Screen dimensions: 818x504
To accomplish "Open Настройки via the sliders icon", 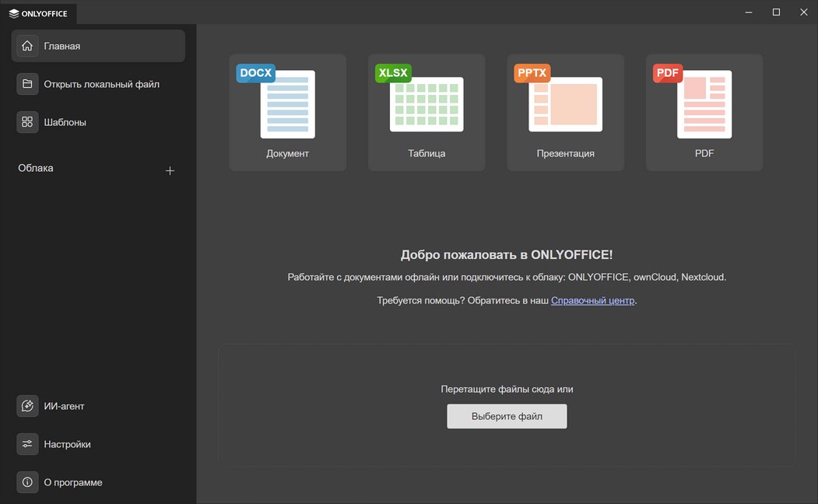I will pyautogui.click(x=27, y=444).
